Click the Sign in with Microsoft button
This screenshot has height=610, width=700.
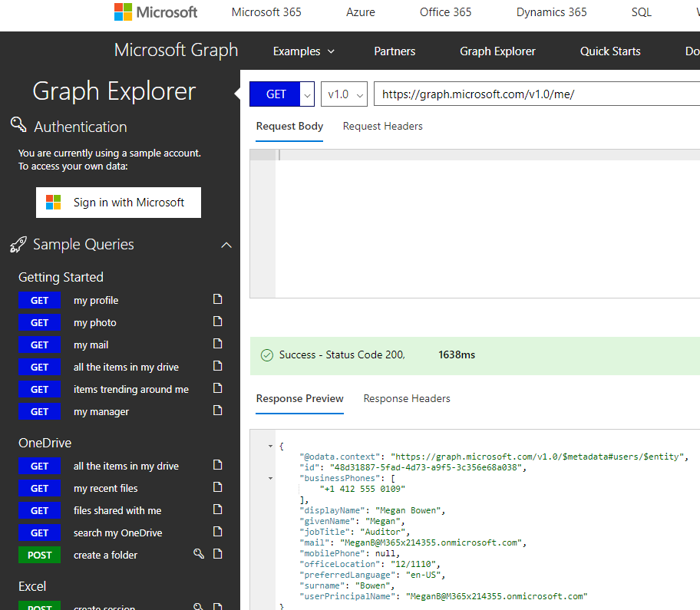tap(118, 202)
